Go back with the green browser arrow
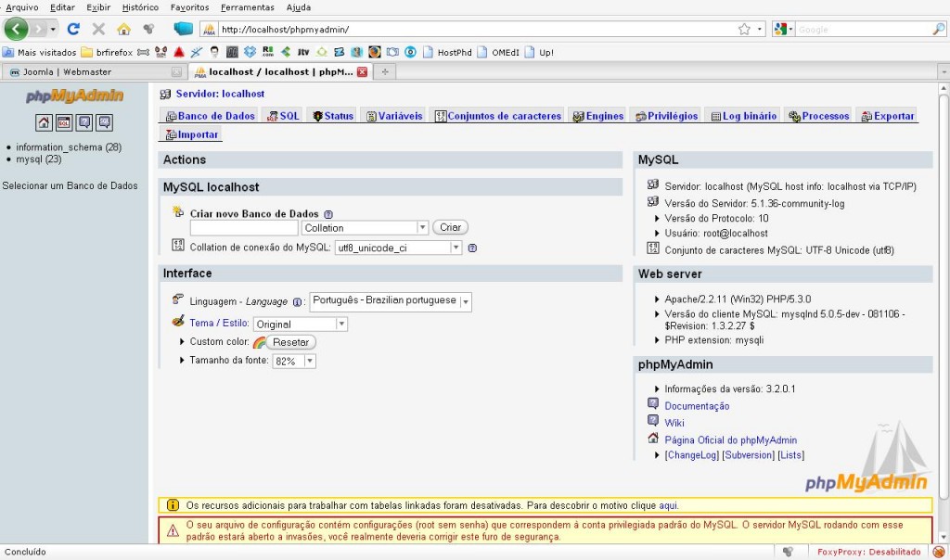950x560 pixels. coord(16,29)
